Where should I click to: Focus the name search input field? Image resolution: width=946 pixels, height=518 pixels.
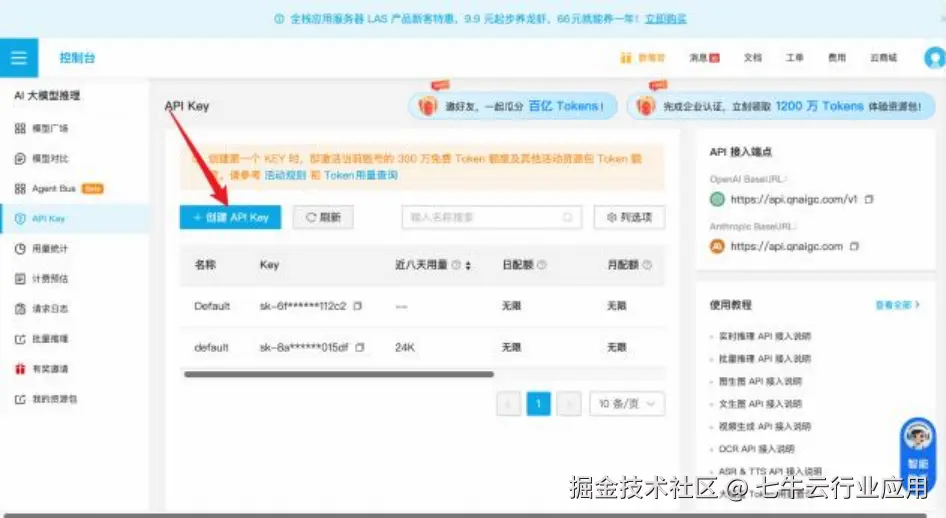click(492, 217)
